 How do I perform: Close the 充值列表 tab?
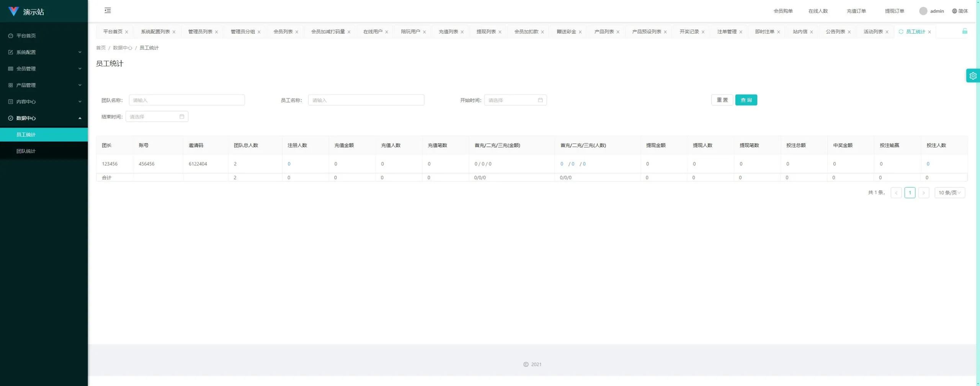(462, 32)
